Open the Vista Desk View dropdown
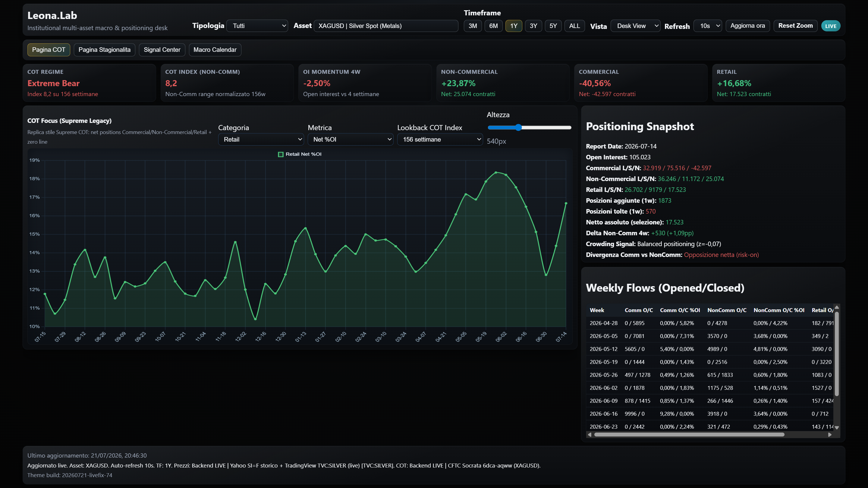Viewport: 868px width, 488px height. click(635, 26)
